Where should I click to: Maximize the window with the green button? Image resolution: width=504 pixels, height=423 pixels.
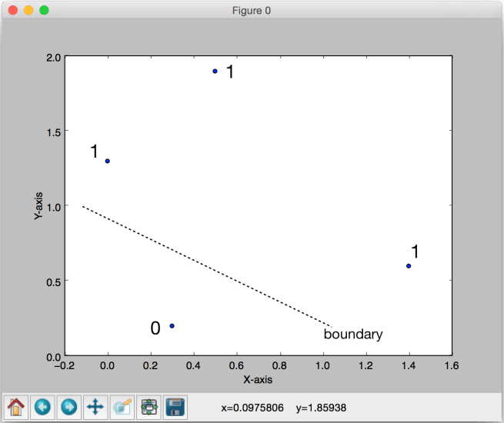click(44, 10)
